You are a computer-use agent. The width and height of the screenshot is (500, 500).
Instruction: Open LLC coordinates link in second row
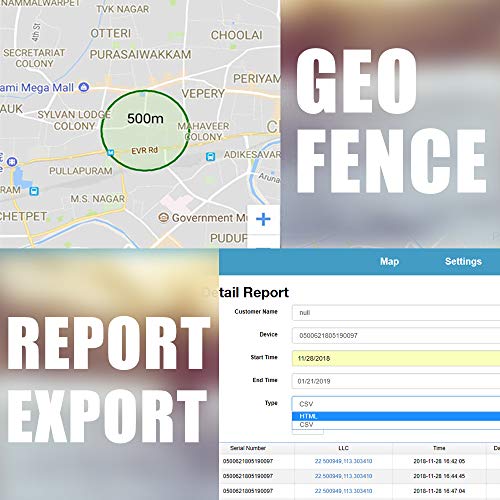tap(343, 476)
